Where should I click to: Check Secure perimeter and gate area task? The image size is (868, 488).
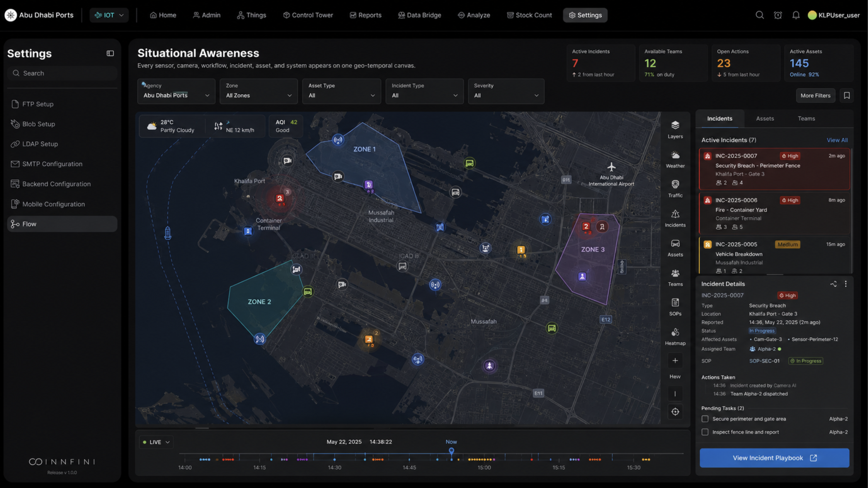[705, 419]
